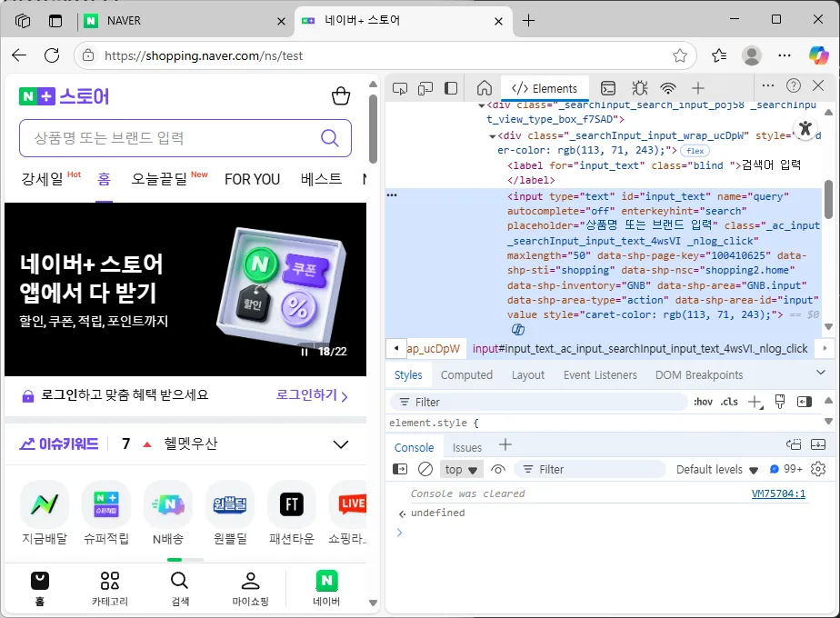Click the Copilot explain icon under the input element
The image size is (840, 618).
pyautogui.click(x=518, y=329)
